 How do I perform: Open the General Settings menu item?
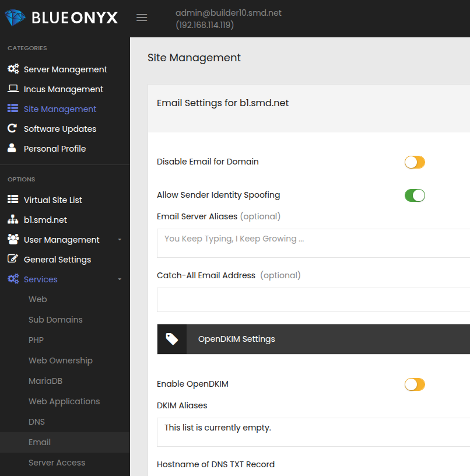[x=57, y=260]
